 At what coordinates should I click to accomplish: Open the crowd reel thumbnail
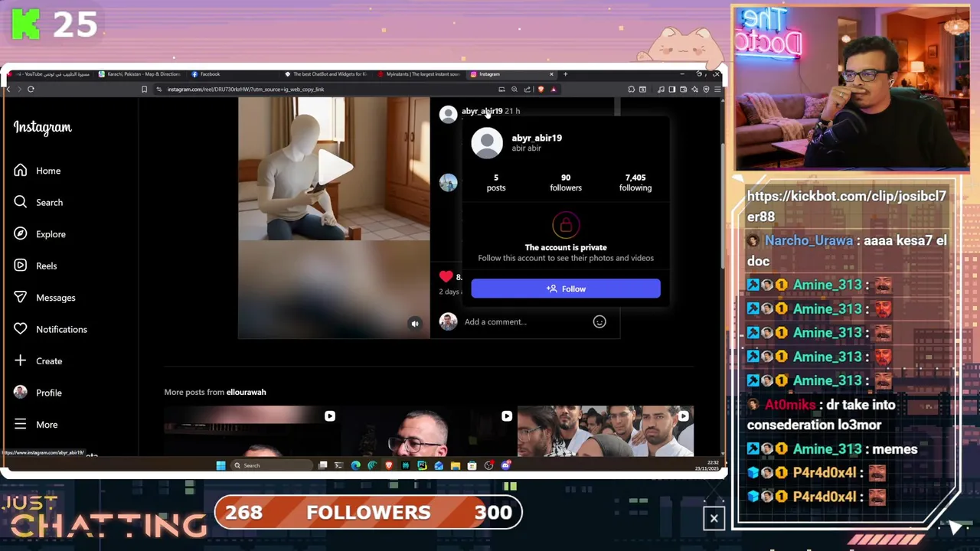606,431
